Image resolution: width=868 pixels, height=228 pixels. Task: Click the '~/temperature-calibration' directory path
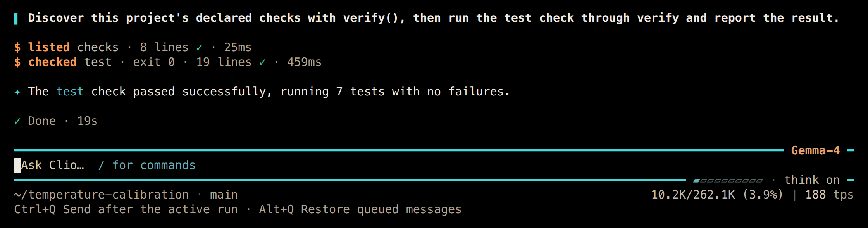coord(101,195)
